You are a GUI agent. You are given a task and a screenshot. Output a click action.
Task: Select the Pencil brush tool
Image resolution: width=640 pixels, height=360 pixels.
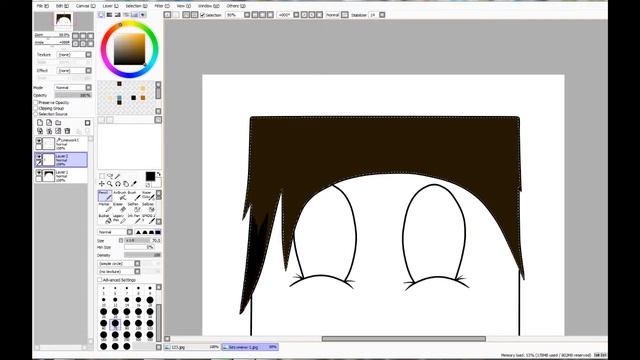(105, 196)
